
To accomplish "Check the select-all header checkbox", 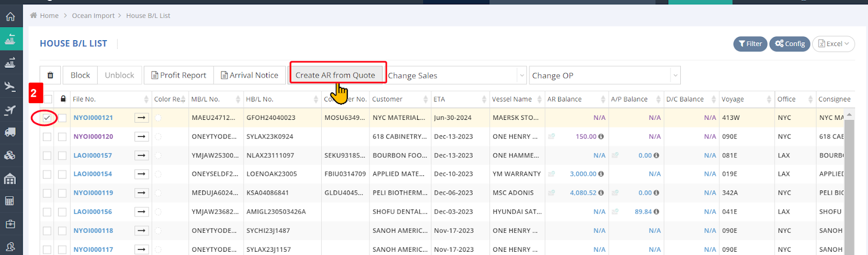I will [x=48, y=99].
